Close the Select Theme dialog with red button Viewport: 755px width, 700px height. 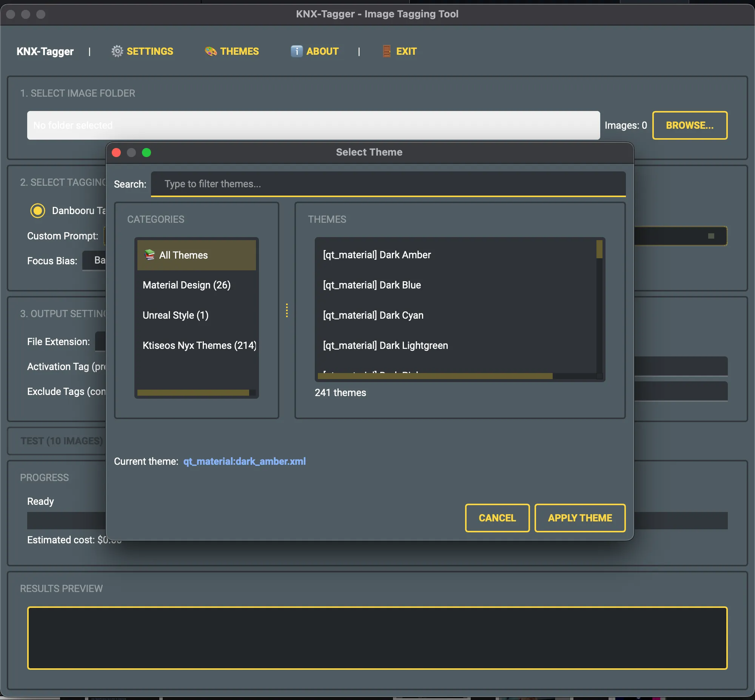(x=116, y=152)
